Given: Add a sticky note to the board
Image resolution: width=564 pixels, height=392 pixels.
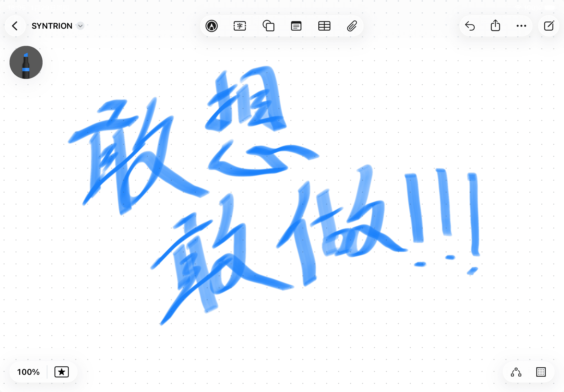Looking at the screenshot, I should point(296,26).
